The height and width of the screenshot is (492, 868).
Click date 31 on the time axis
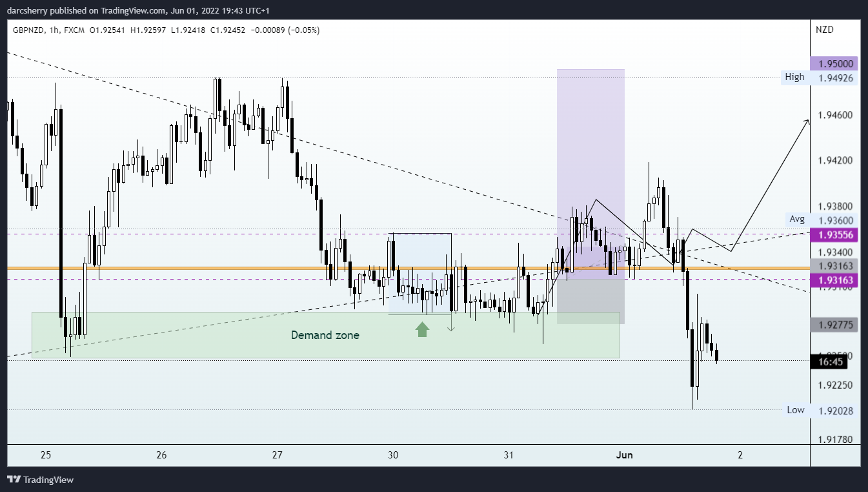coord(509,455)
